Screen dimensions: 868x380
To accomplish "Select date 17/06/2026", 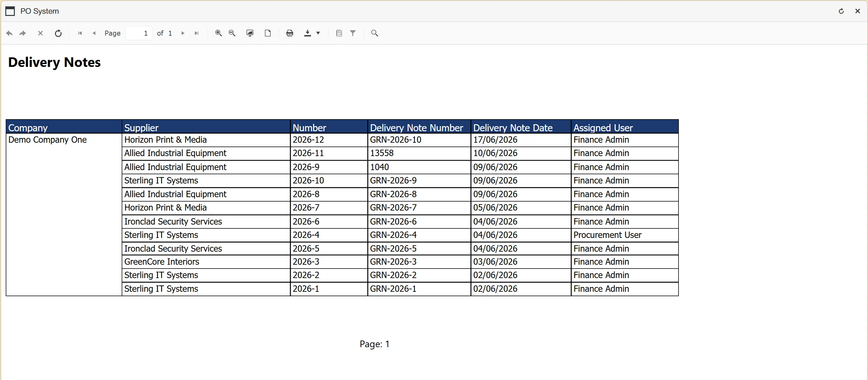I will click(521, 140).
